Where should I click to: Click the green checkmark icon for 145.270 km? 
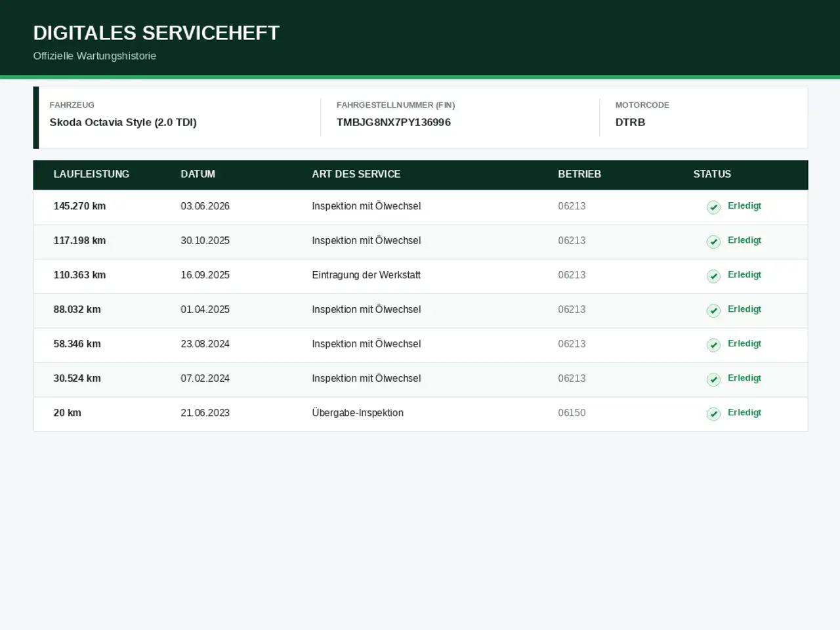tap(713, 207)
